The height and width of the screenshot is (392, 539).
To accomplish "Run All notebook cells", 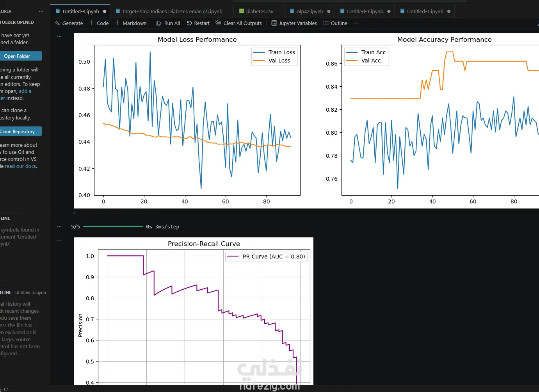I will pyautogui.click(x=168, y=23).
